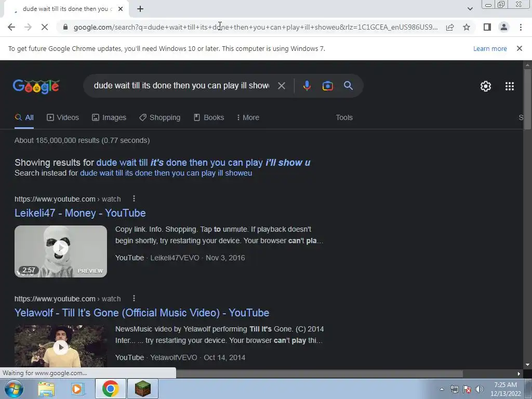Click the vertical scrollbar thumb

tap(527, 98)
